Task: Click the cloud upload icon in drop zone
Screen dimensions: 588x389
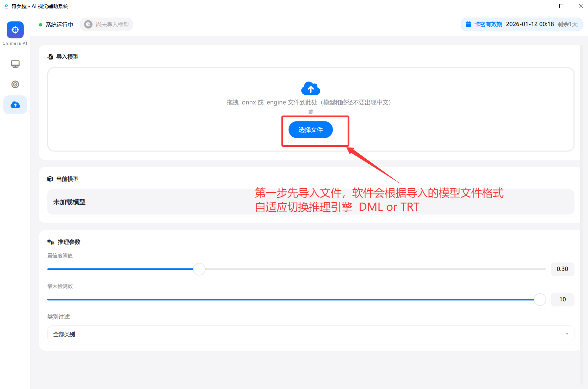Action: pos(311,88)
